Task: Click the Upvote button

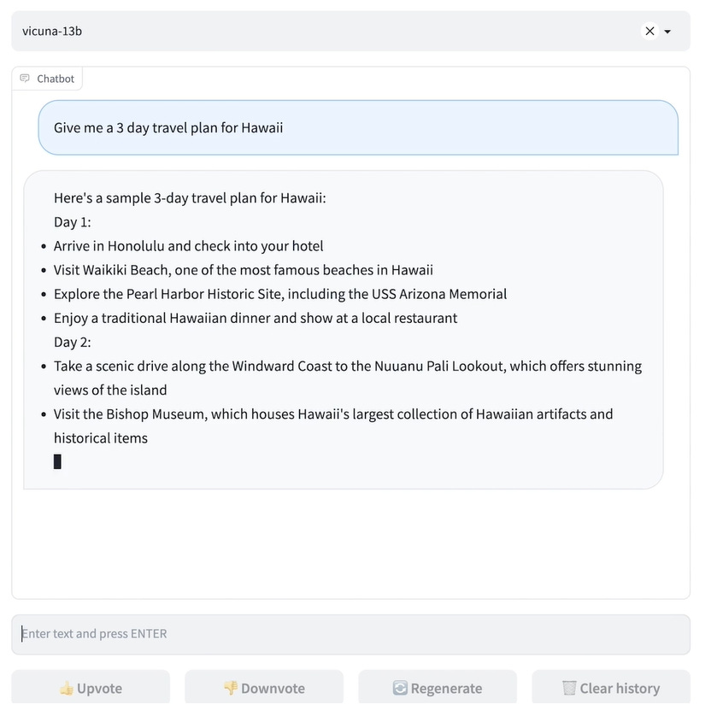Action: tap(90, 688)
